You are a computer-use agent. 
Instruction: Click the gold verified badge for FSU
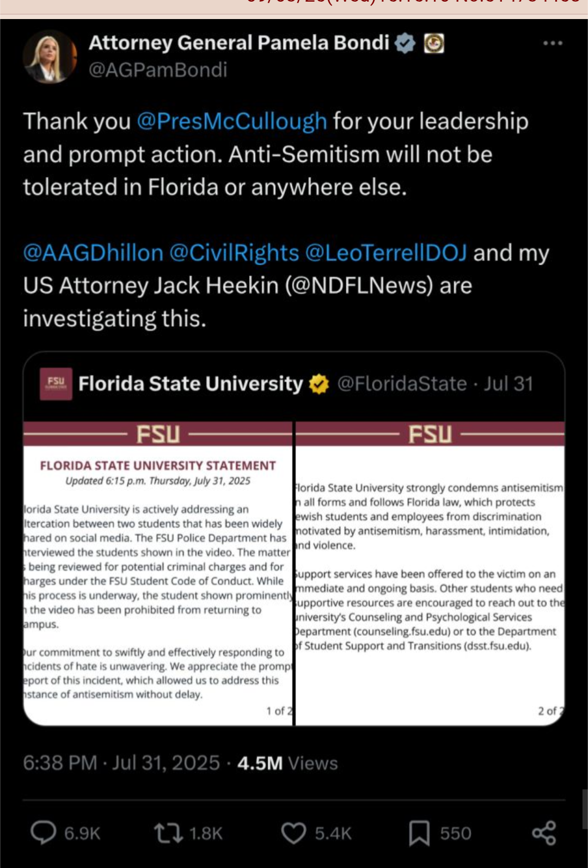319,384
